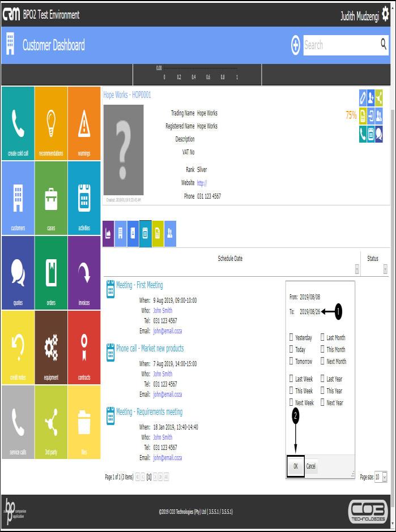
Task: Open the Meeting - Requirements meeting link
Action: 150,412
